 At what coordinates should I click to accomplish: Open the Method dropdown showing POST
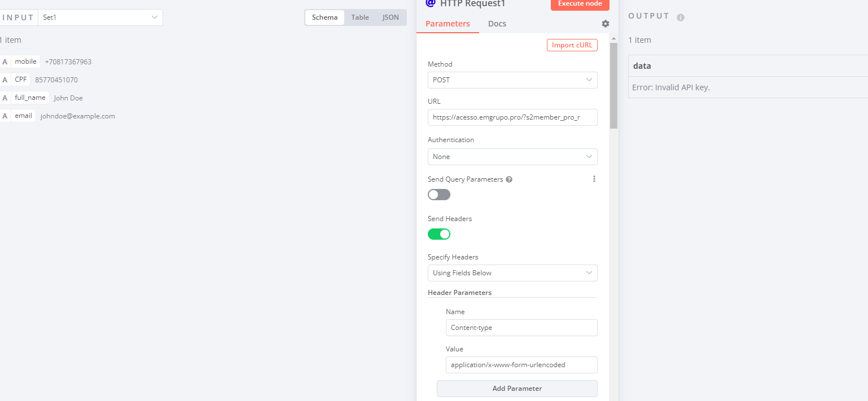(512, 80)
